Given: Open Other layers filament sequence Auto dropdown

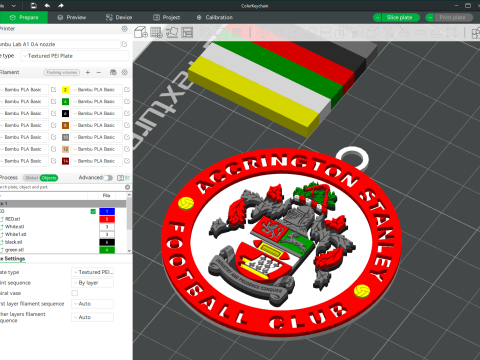Looking at the screenshot, I should 93,317.
